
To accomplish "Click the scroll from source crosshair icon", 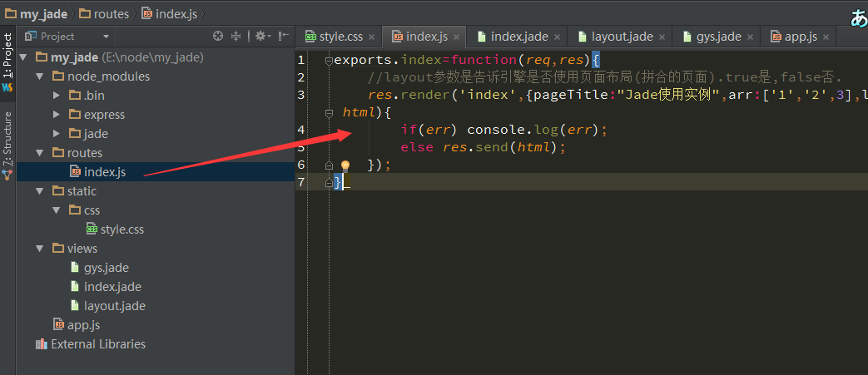I will pyautogui.click(x=218, y=37).
